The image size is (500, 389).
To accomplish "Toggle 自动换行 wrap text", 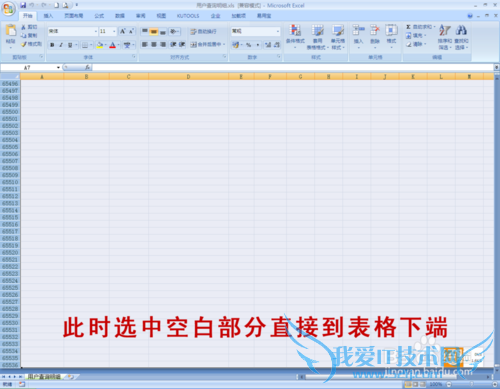I will 203,31.
